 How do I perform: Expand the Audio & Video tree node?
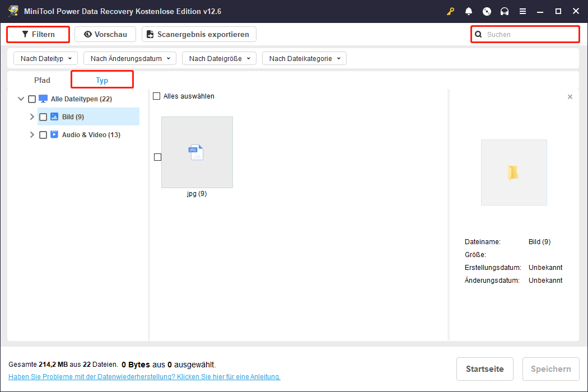32,135
